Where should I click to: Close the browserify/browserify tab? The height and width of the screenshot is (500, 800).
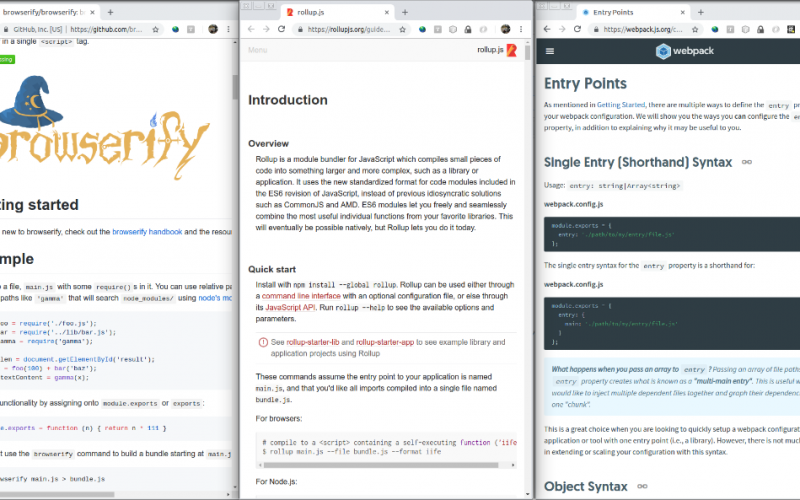point(92,12)
